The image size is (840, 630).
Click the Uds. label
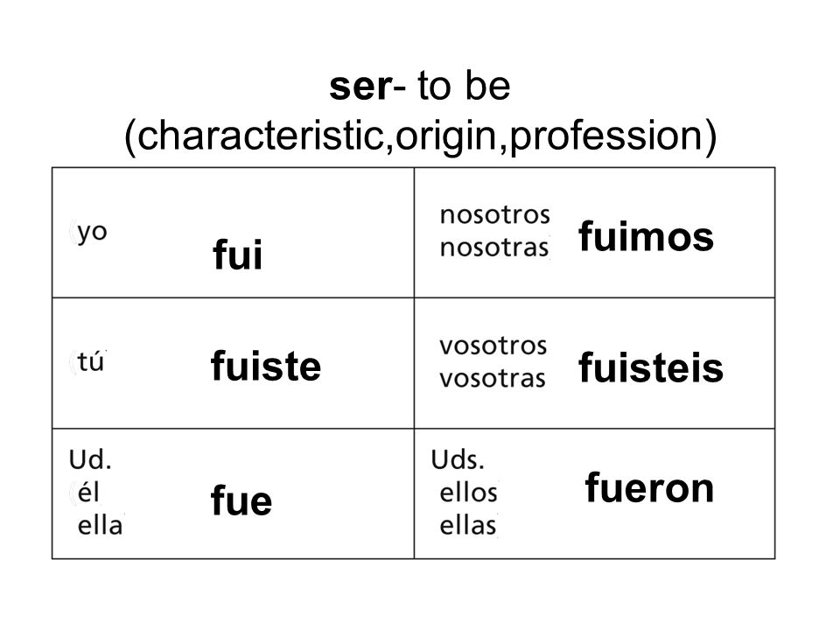(x=458, y=460)
